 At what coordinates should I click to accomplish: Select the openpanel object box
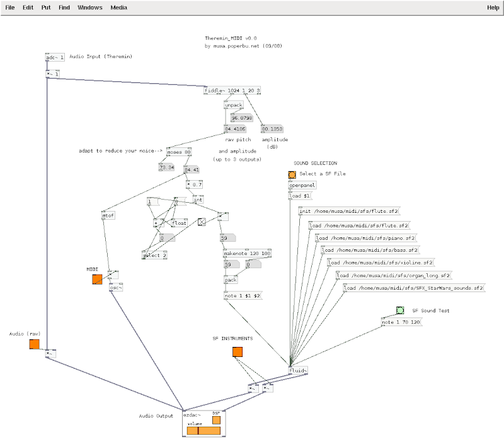(302, 185)
